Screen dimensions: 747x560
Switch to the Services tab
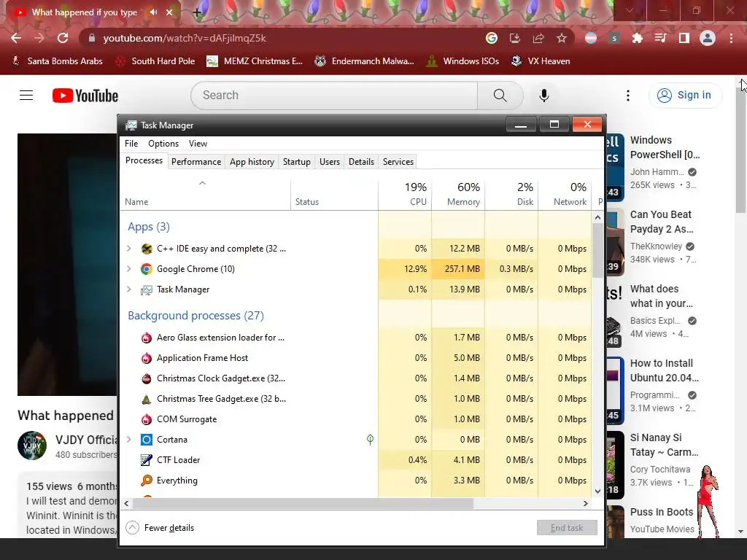[x=398, y=162]
